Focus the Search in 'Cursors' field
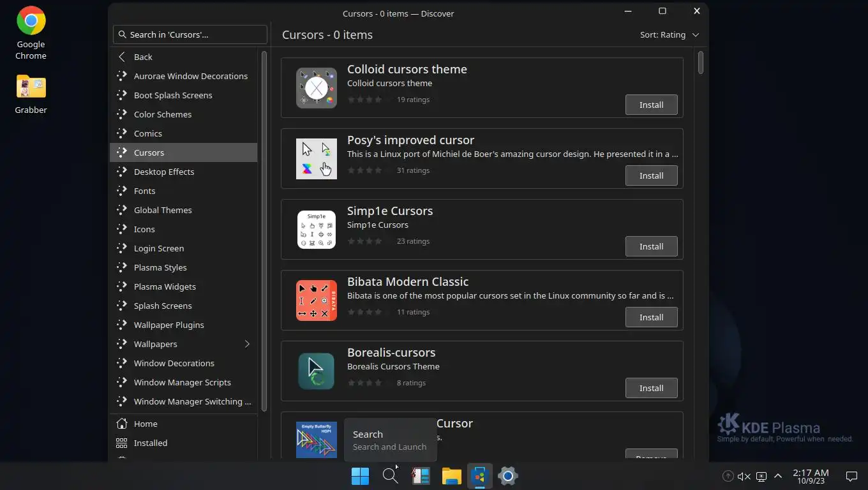The width and height of the screenshot is (868, 490). coord(190,34)
